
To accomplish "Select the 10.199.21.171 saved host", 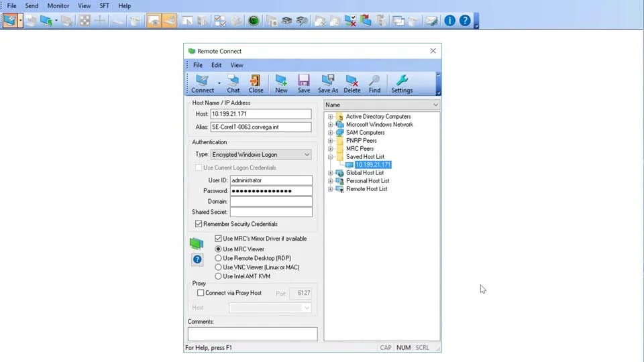I will (x=372, y=165).
